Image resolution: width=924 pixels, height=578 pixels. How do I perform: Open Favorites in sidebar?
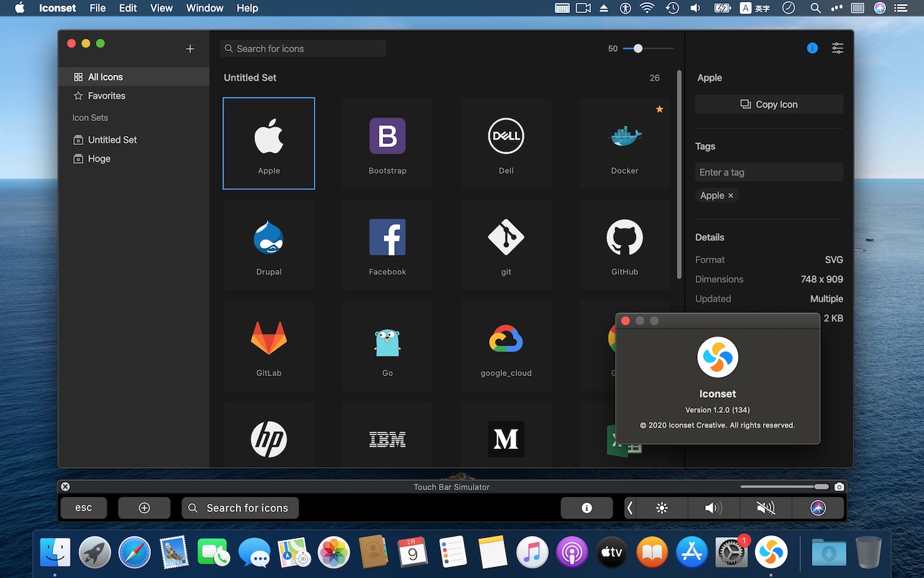tap(134, 96)
